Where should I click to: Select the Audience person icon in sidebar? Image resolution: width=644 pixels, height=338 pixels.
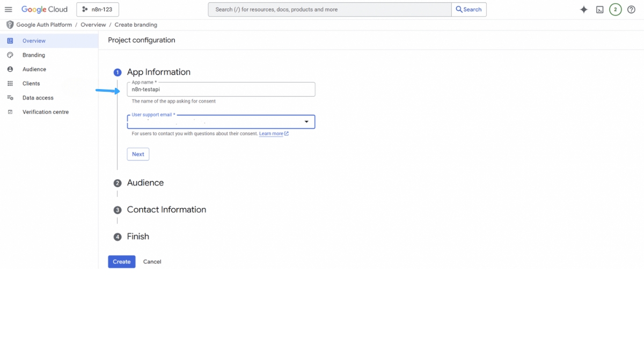coord(10,69)
